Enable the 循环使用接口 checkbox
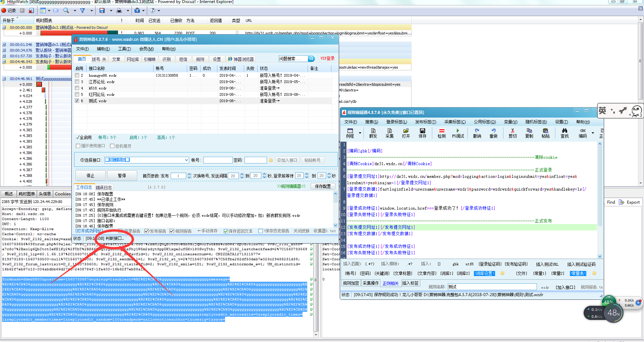The image size is (644, 342). click(78, 146)
